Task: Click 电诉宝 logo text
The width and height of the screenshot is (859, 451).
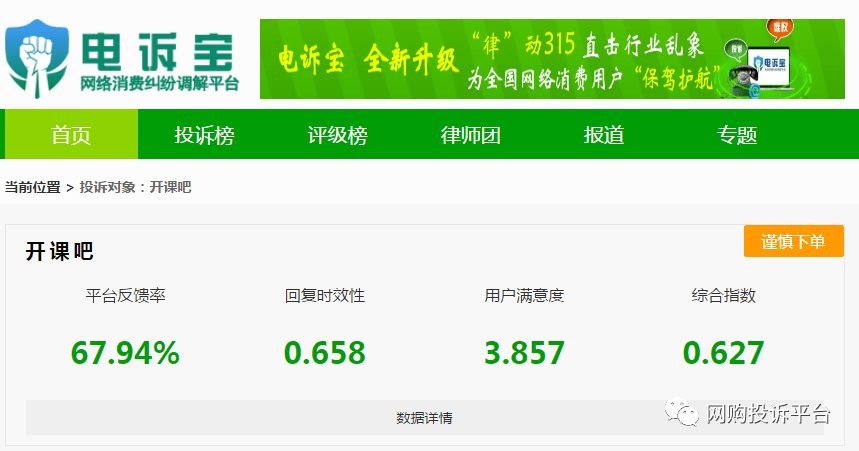Action: (158, 53)
